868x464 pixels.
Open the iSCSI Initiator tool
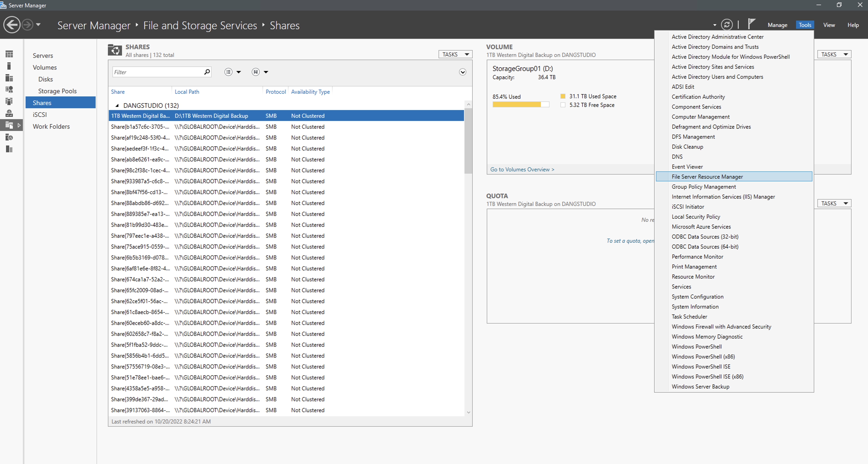click(x=734, y=207)
